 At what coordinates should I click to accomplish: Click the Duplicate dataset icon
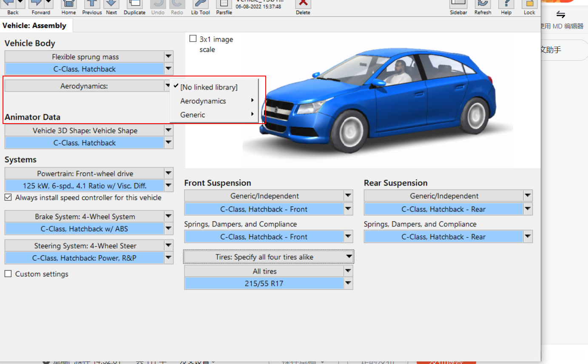tap(134, 4)
